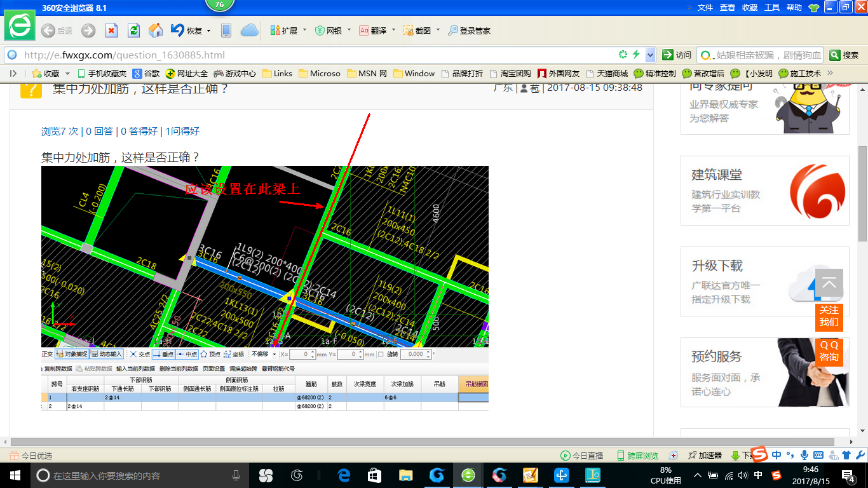The width and height of the screenshot is (868, 488).
Task: Open the mobile phone assistant icon
Action: (226, 30)
